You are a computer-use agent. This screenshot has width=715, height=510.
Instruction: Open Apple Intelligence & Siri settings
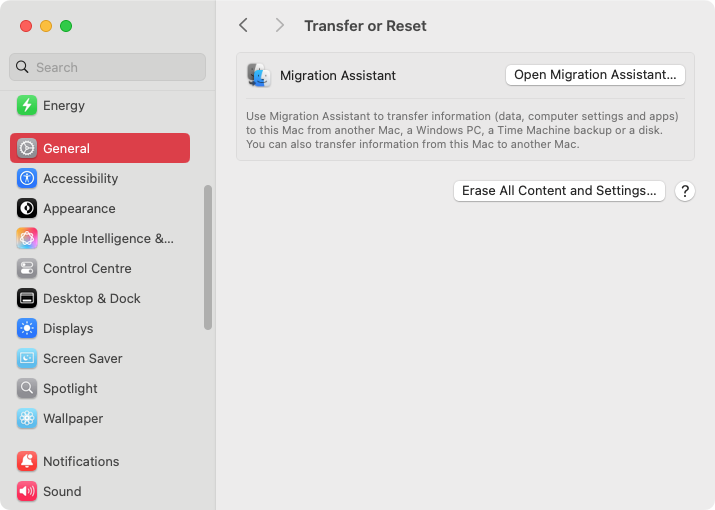(x=100, y=239)
